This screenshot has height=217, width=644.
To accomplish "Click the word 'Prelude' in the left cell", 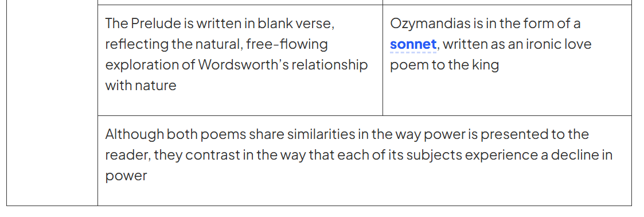I will click(x=156, y=24).
